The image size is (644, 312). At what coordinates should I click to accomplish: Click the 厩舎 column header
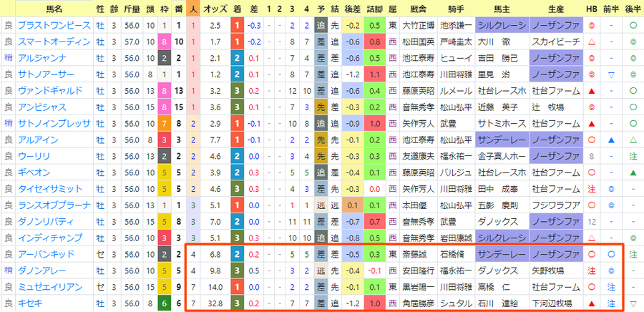tap(418, 9)
